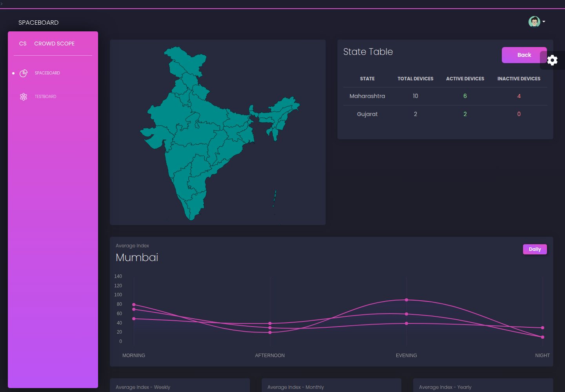This screenshot has height=392, width=565.
Task: Click the TOTAL DEVICES column header
Action: click(416, 79)
